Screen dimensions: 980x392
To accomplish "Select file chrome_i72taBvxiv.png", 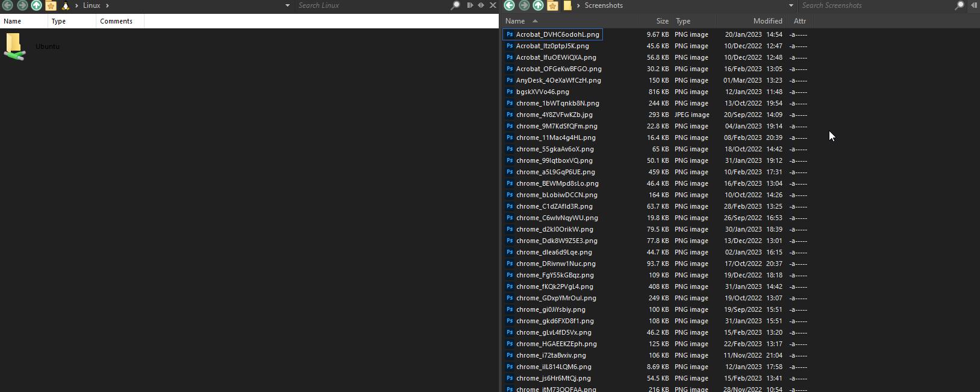I will (551, 355).
